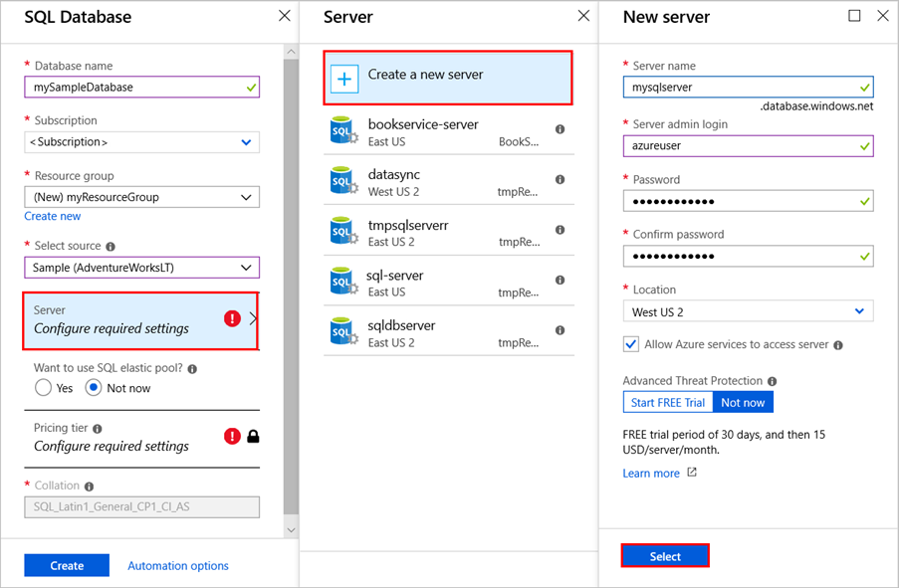This screenshot has height=588, width=899.
Task: Close the Server blade
Action: 583,16
